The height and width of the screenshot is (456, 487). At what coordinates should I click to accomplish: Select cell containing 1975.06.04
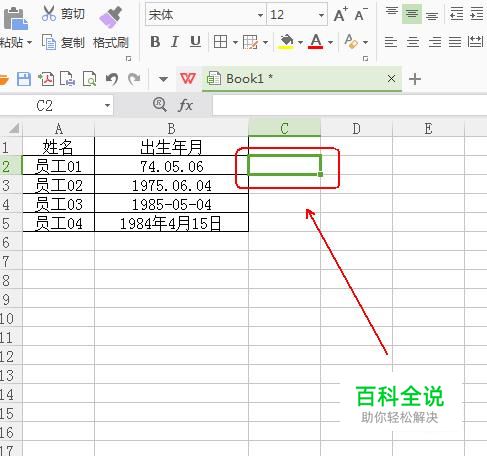(x=171, y=185)
